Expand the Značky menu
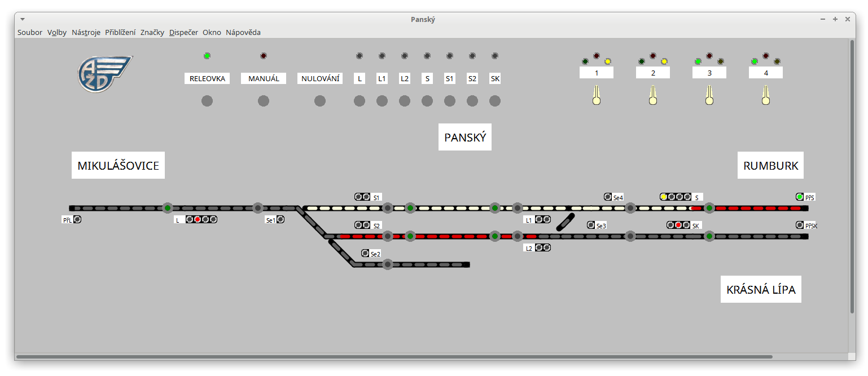The image size is (868, 376). point(152,33)
